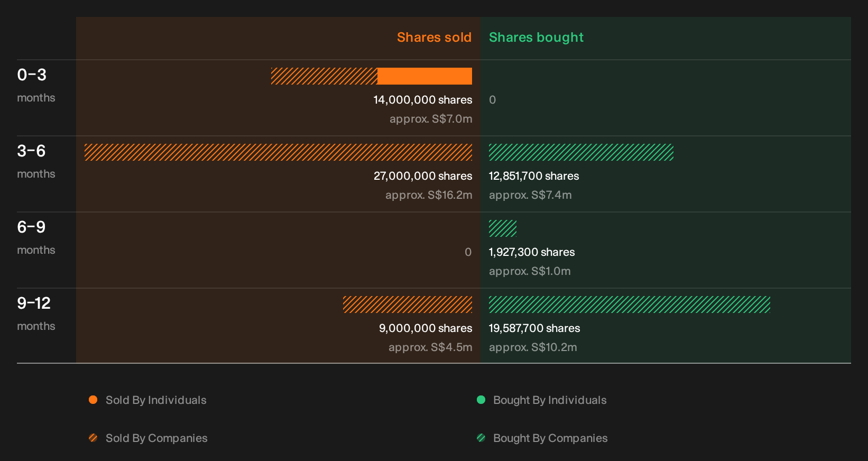Click the hatched orange bar segment in 0-3 months
This screenshot has height=461, width=868.
[x=324, y=76]
